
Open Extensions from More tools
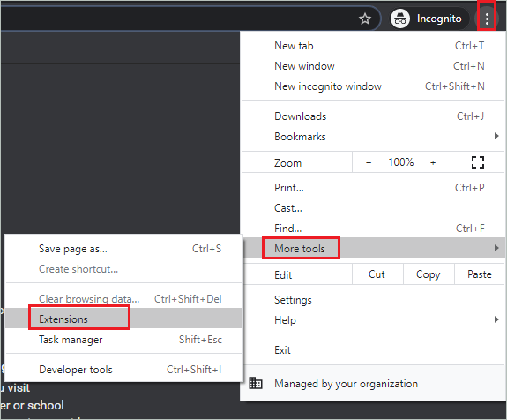point(123,319)
